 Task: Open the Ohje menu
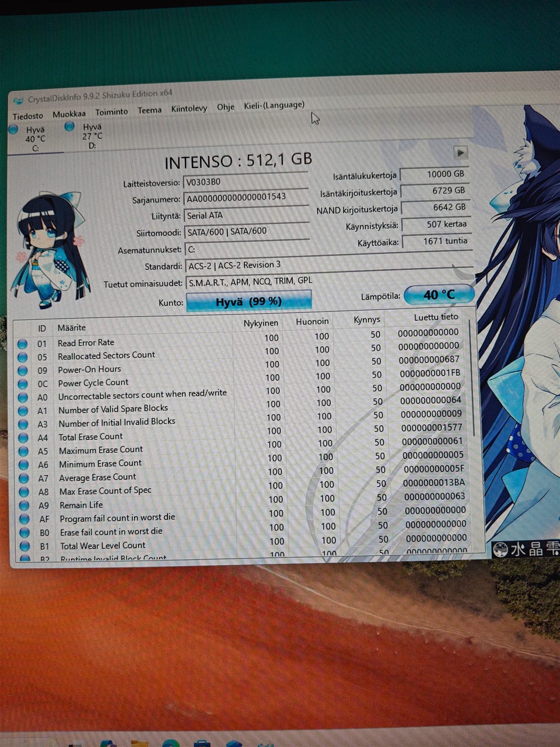(225, 107)
